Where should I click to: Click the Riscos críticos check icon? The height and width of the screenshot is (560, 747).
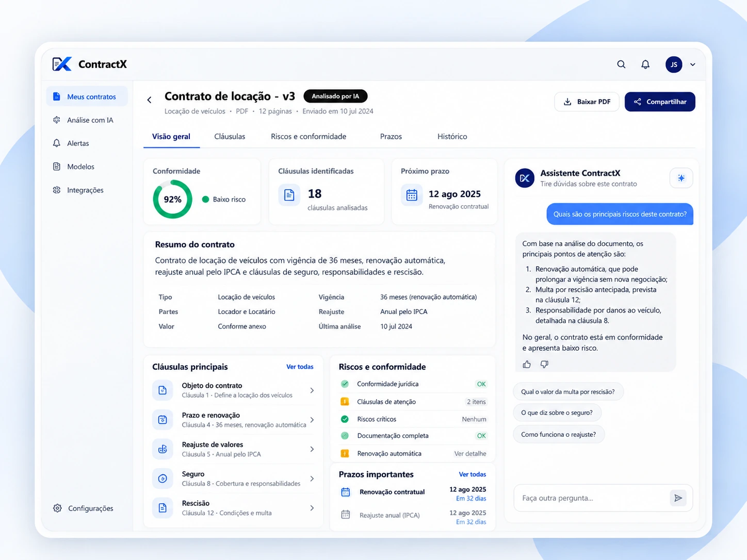click(x=345, y=419)
